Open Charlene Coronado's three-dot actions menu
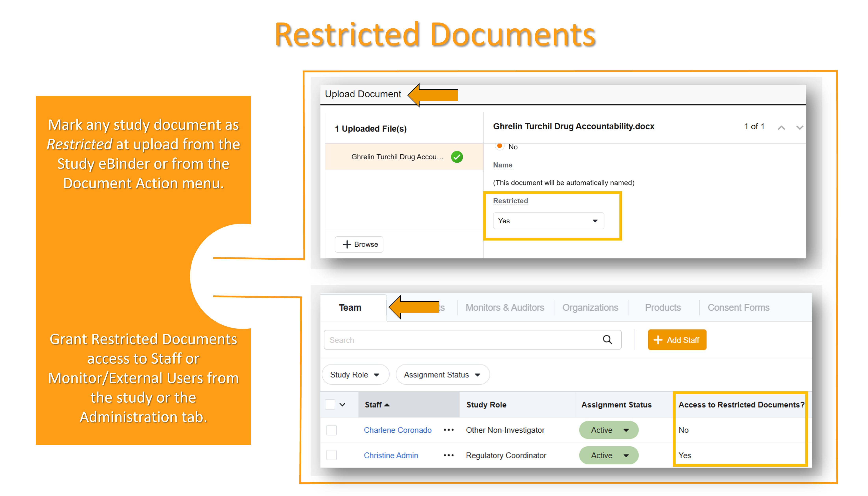The height and width of the screenshot is (496, 868). (x=448, y=430)
